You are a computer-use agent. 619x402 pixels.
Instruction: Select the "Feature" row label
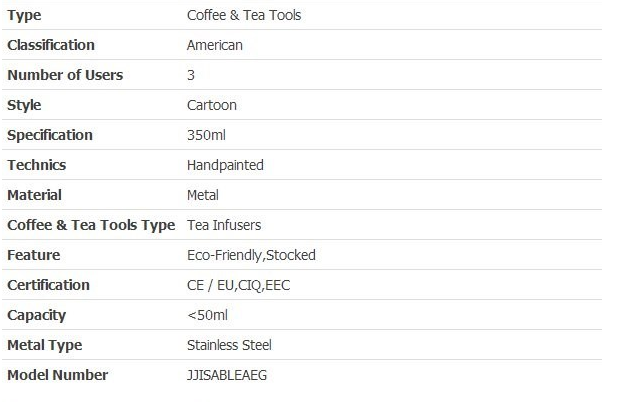pyautogui.click(x=33, y=255)
